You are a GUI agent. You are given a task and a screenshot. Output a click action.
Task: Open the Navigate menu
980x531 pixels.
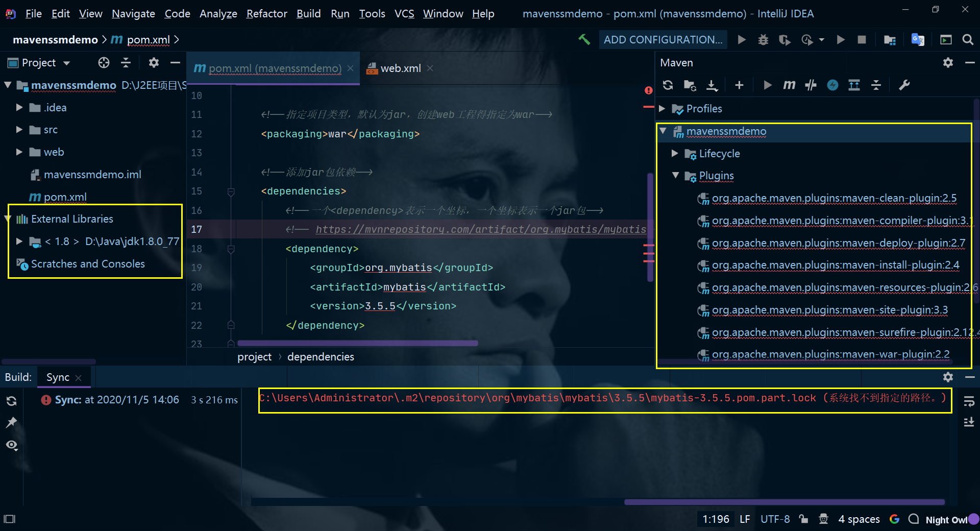tap(133, 14)
